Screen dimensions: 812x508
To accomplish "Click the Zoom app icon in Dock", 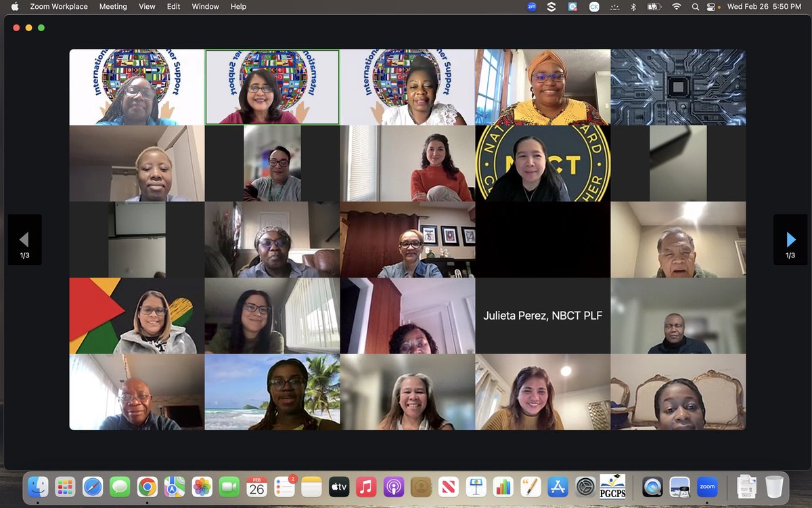I will (x=707, y=486).
